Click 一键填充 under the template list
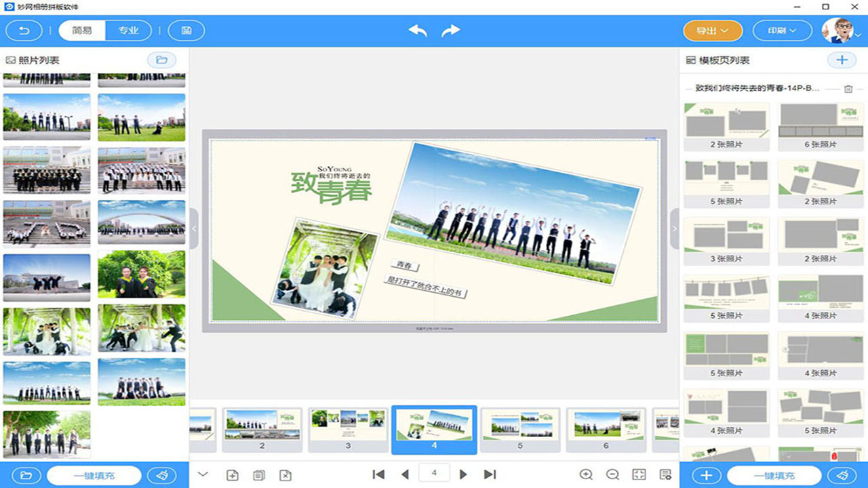 coord(774,475)
